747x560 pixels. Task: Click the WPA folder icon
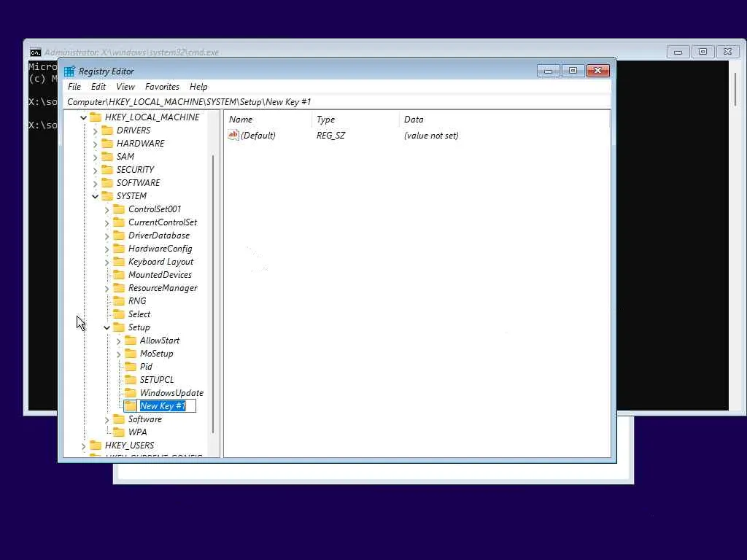pos(119,432)
